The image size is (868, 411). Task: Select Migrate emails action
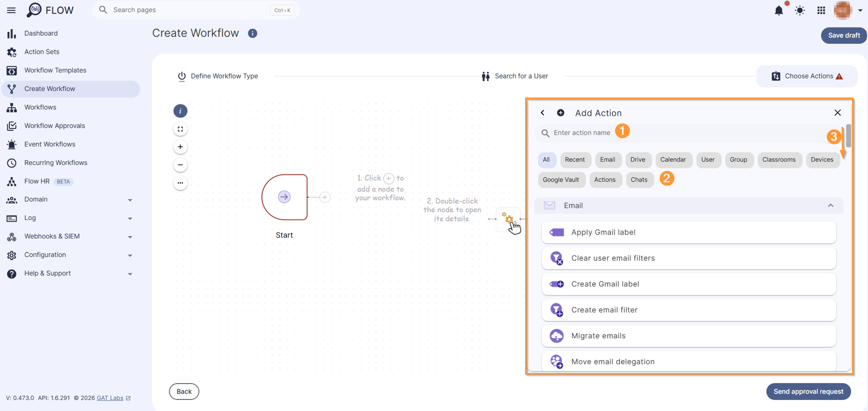click(x=689, y=336)
